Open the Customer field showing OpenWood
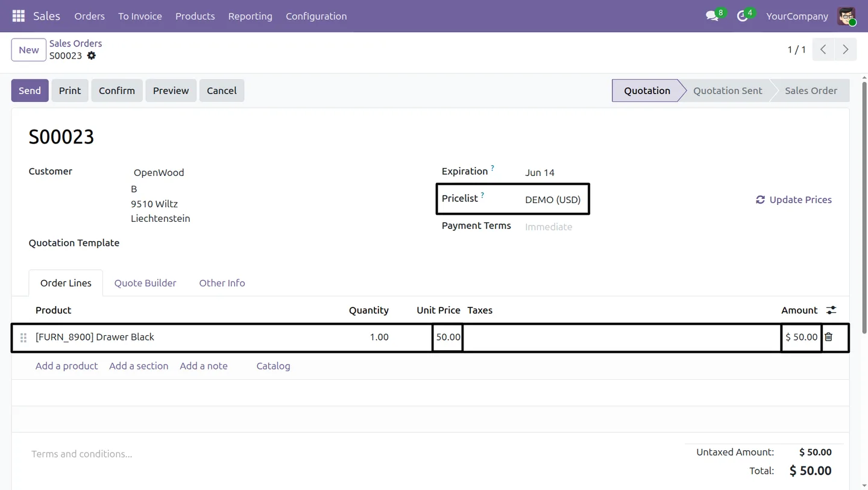The width and height of the screenshot is (868, 490). pyautogui.click(x=159, y=172)
